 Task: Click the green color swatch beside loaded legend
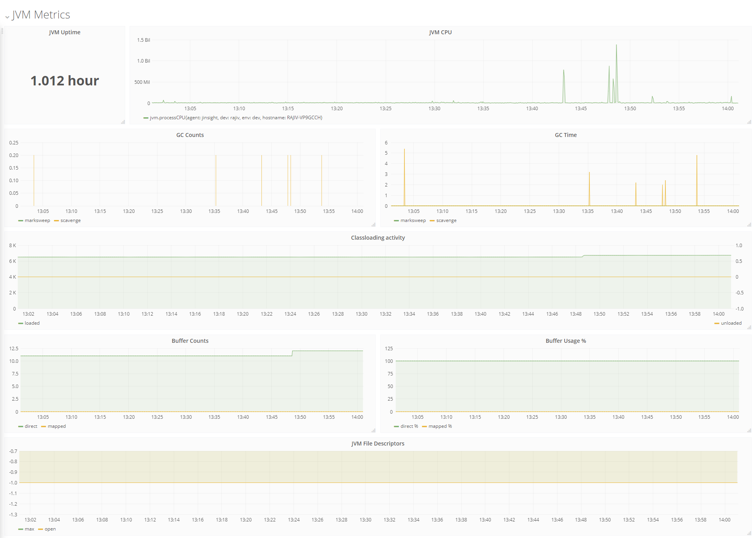click(20, 324)
